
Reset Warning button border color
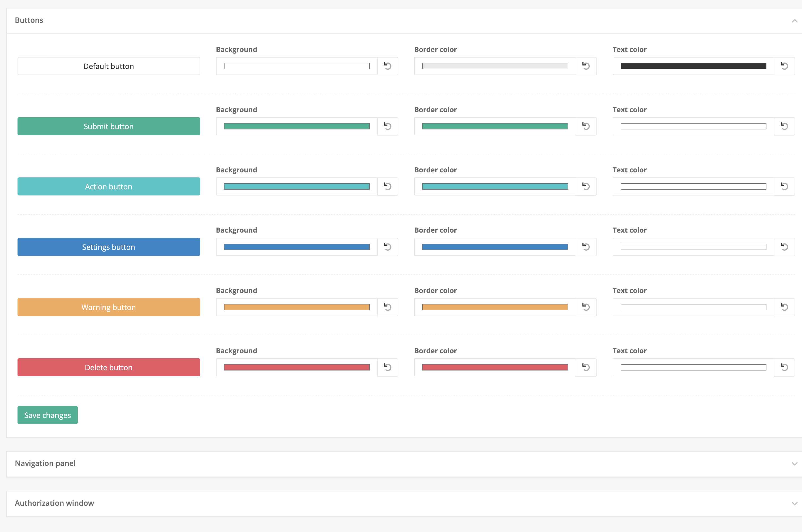(586, 307)
